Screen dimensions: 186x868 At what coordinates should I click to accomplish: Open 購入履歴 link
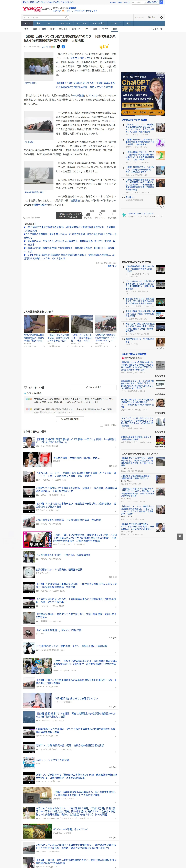pos(152,17)
